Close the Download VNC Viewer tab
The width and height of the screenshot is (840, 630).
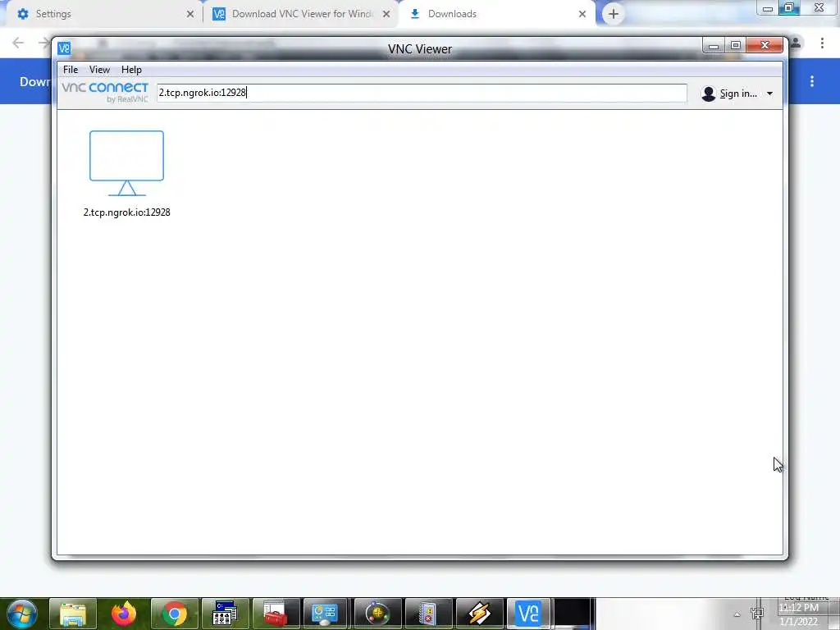coord(386,14)
